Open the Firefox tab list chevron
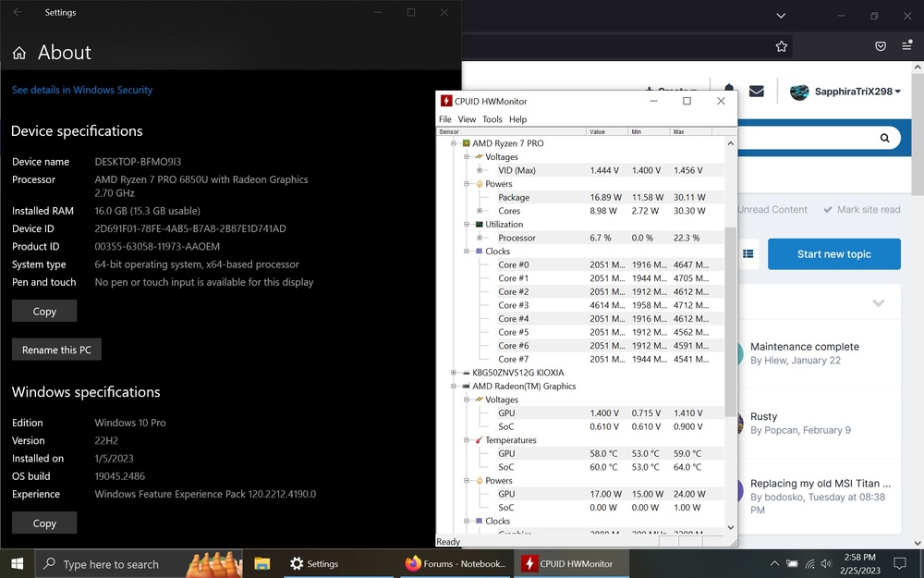Viewport: 924px width, 578px height. click(x=781, y=16)
